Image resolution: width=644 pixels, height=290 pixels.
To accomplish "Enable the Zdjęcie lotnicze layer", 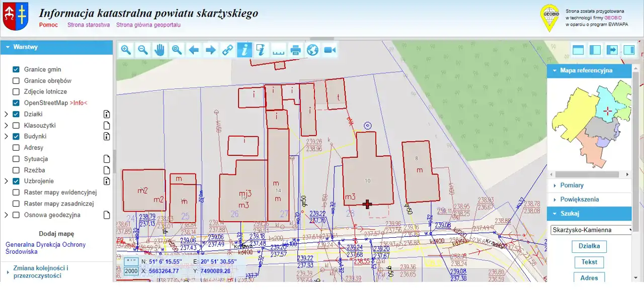I will pos(16,92).
